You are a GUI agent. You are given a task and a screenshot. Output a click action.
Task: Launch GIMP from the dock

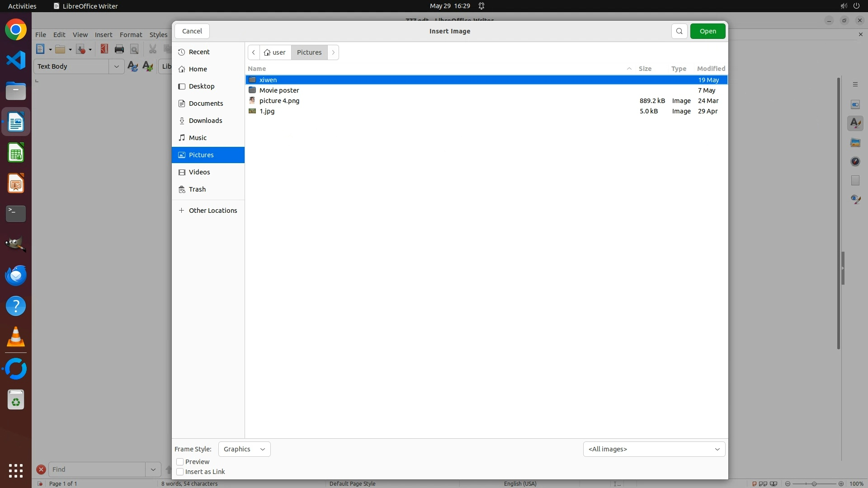tap(16, 244)
